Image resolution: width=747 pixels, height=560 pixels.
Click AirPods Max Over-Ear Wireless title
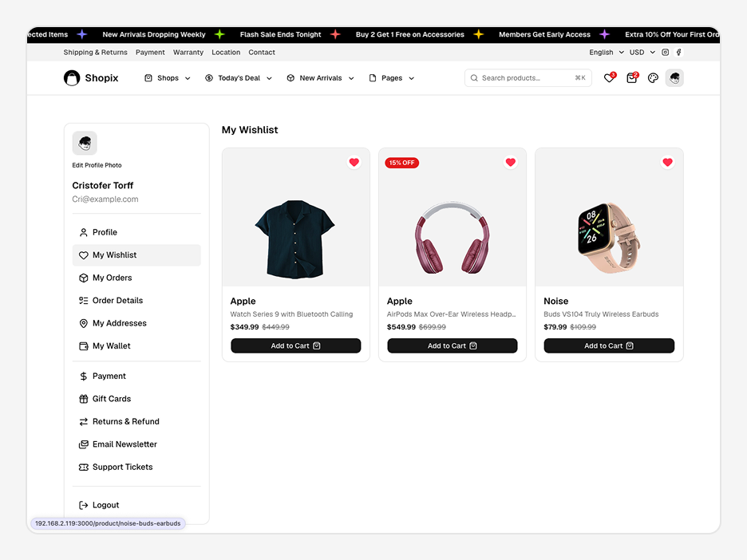point(451,314)
